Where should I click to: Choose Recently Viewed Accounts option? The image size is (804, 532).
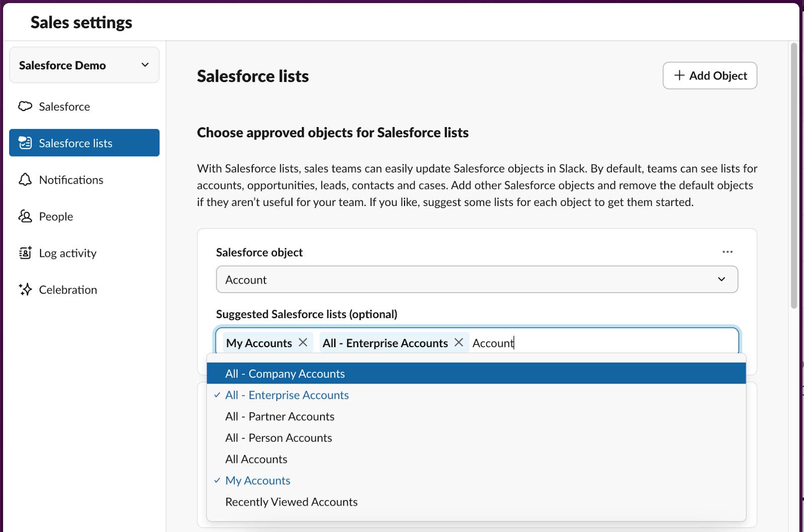click(x=476, y=502)
